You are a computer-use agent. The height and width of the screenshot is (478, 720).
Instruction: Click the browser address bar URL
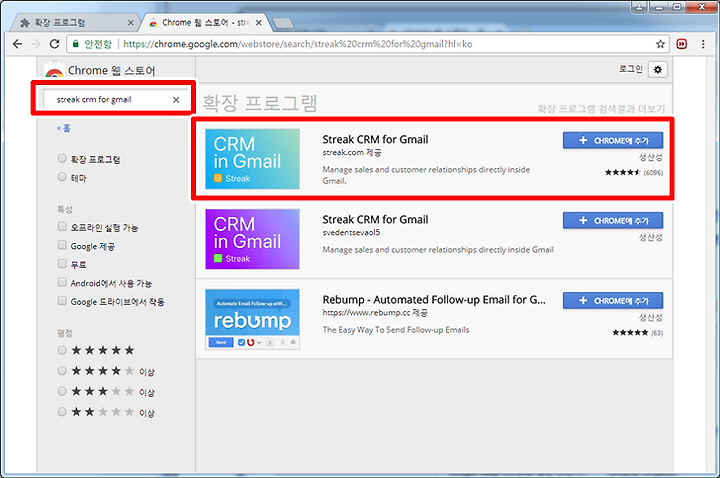298,44
